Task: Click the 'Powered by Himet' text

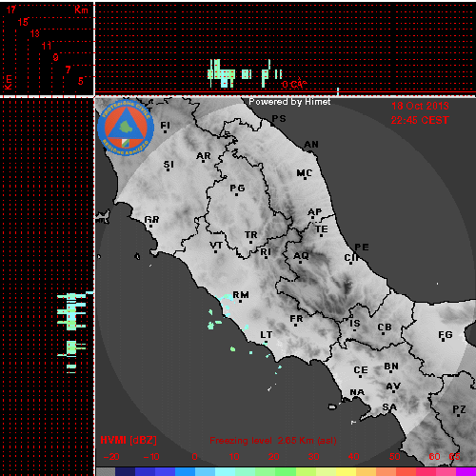Action: point(289,102)
